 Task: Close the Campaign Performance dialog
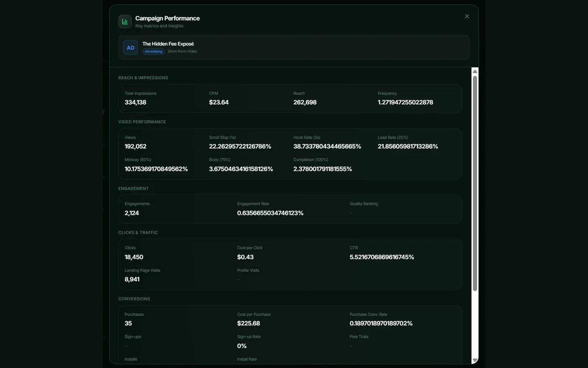(x=467, y=16)
